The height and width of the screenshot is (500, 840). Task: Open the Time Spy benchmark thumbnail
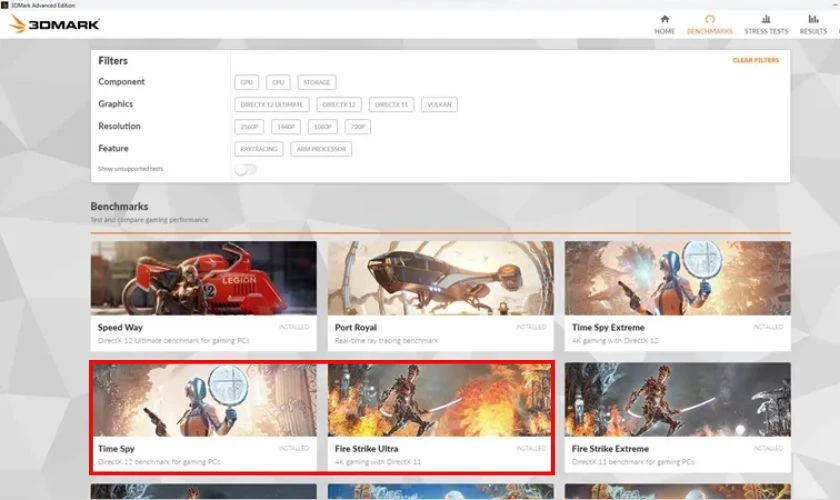(x=205, y=400)
